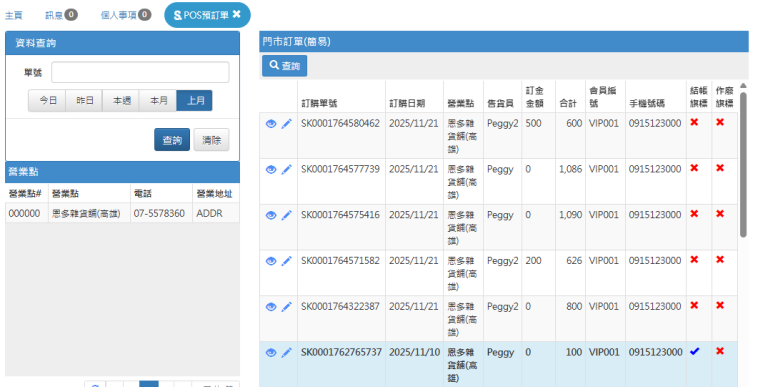Select store row 000000
768x387 pixels.
coord(122,213)
